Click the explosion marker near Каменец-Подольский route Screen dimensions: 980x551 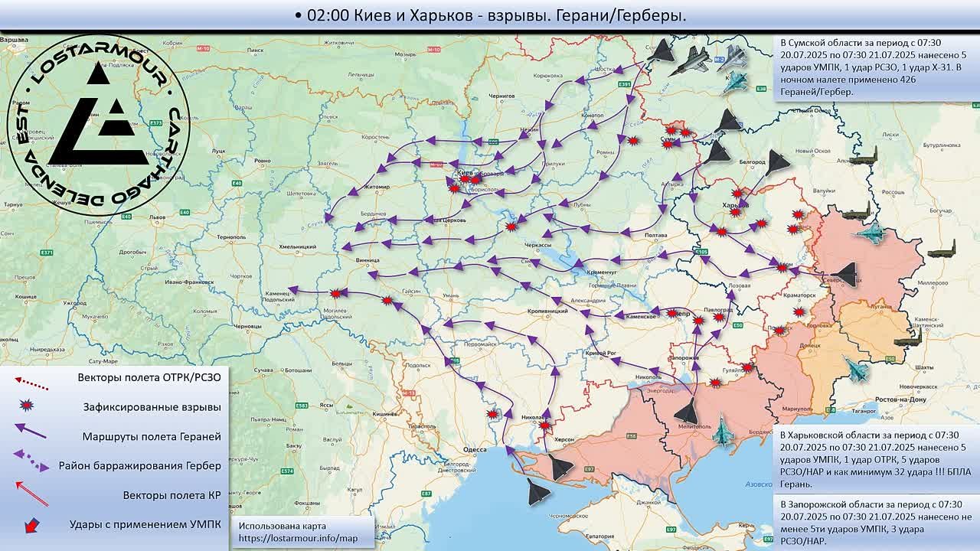335,294
